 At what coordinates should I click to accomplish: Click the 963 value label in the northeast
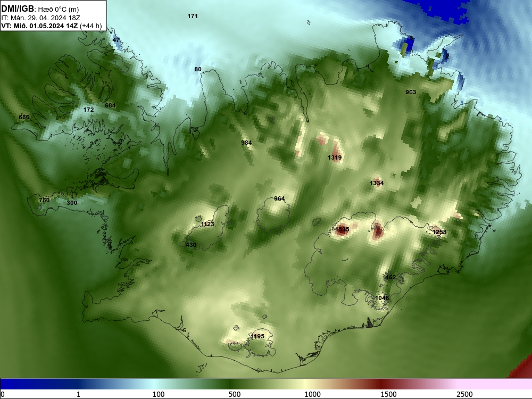(x=411, y=92)
